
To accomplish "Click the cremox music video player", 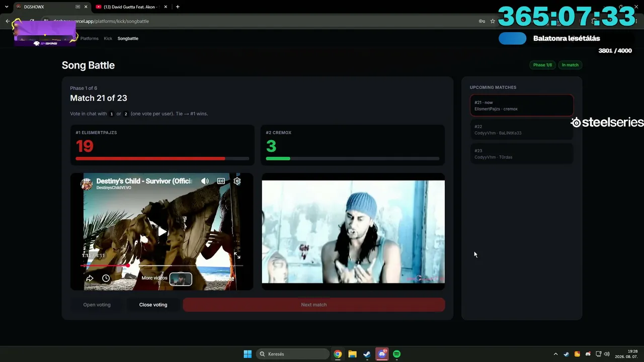I will point(353,232).
